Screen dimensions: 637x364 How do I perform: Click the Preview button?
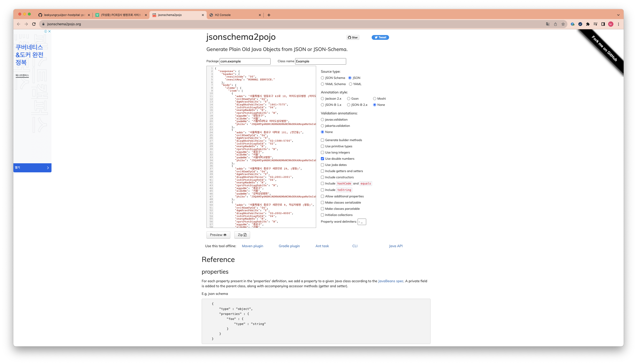218,235
